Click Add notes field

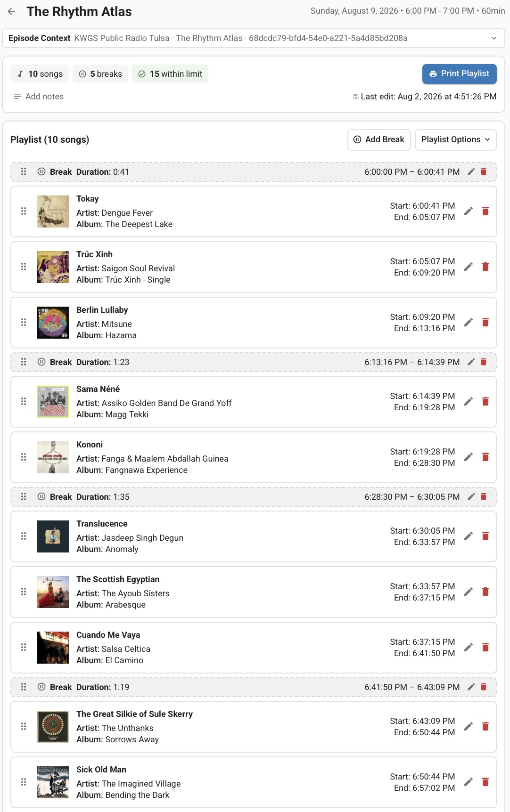click(x=44, y=97)
